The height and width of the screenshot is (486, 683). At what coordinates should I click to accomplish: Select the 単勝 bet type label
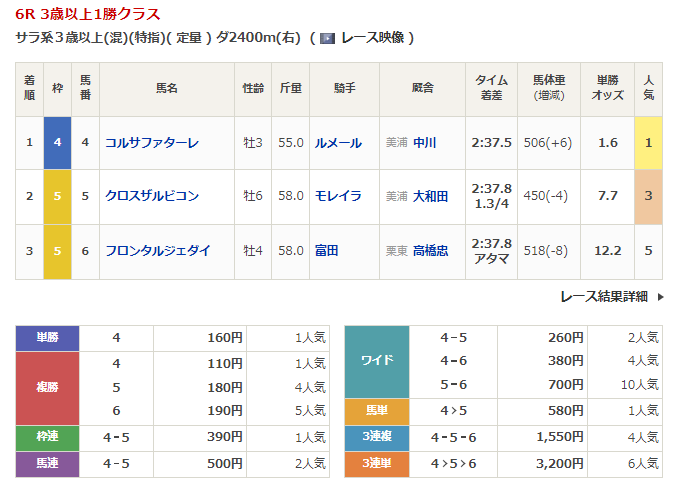(47, 338)
